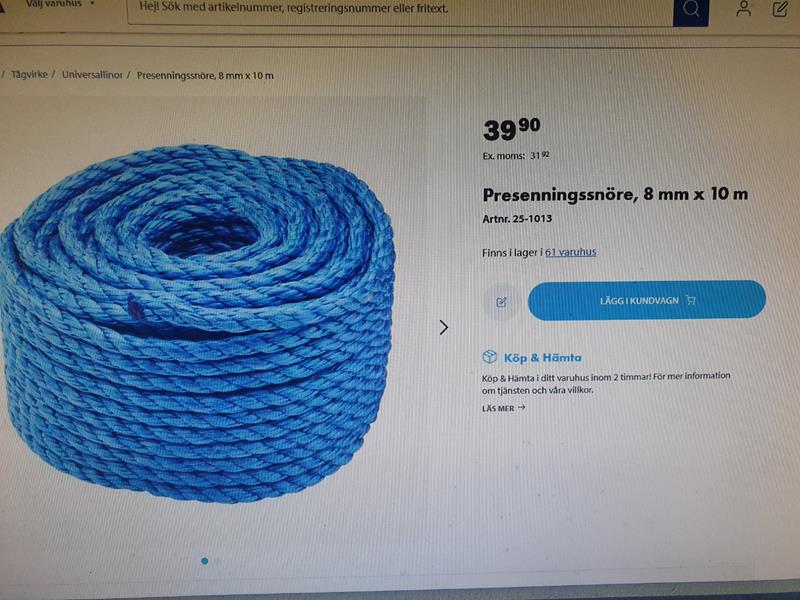Viewport: 800px width, 600px height.
Task: Open the 61 varuhus stock link
Action: point(570,252)
